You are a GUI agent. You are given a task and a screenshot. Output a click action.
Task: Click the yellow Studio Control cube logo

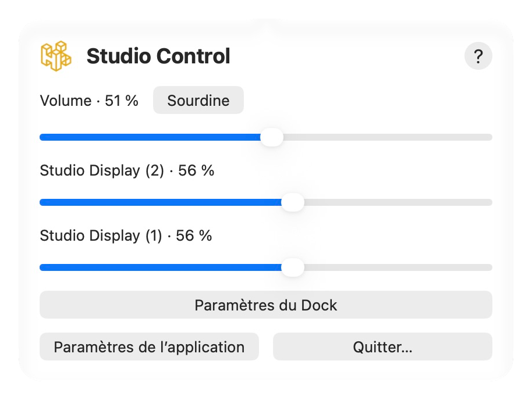(56, 56)
